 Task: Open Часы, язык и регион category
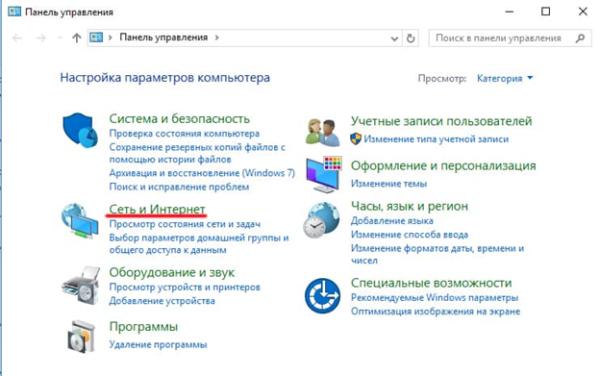point(409,206)
